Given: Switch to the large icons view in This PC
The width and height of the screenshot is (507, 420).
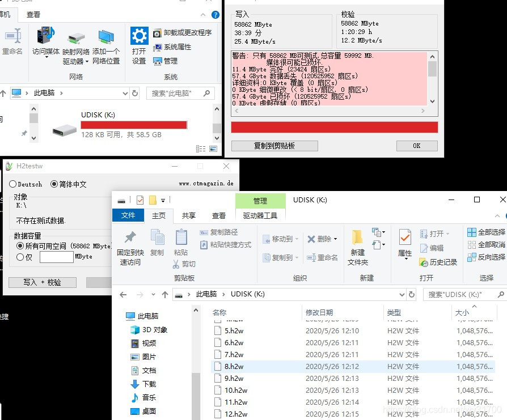Looking at the screenshot, I should tap(213, 149).
